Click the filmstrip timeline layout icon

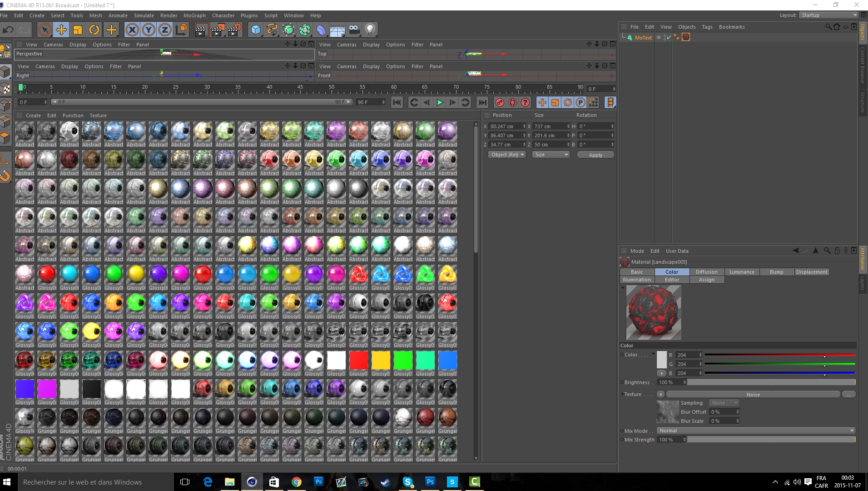tap(610, 102)
